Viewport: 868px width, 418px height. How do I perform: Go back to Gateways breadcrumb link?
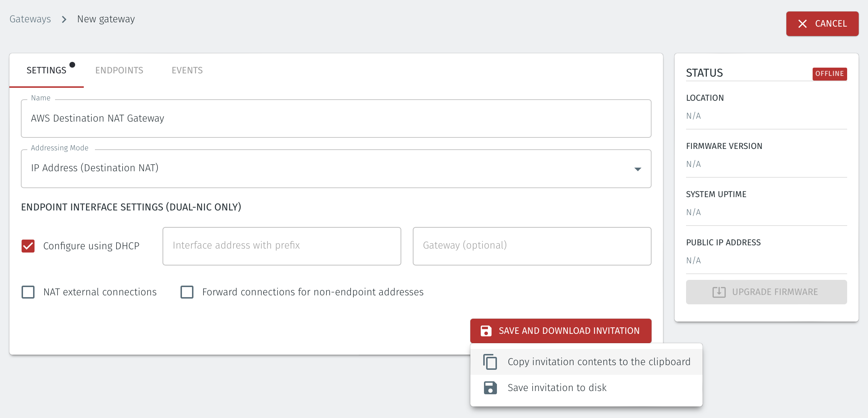point(30,19)
